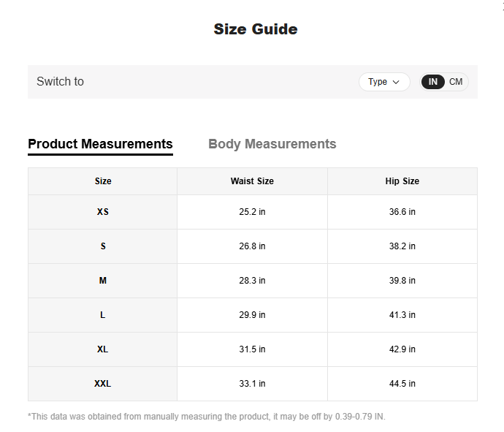The image size is (504, 432).
Task: Select the S size row label
Action: coord(103,246)
